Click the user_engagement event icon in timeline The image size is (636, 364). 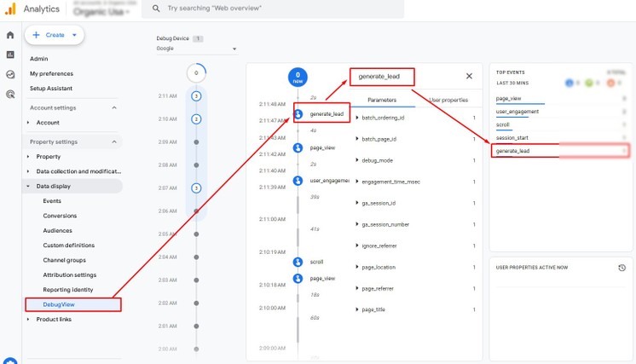point(298,180)
